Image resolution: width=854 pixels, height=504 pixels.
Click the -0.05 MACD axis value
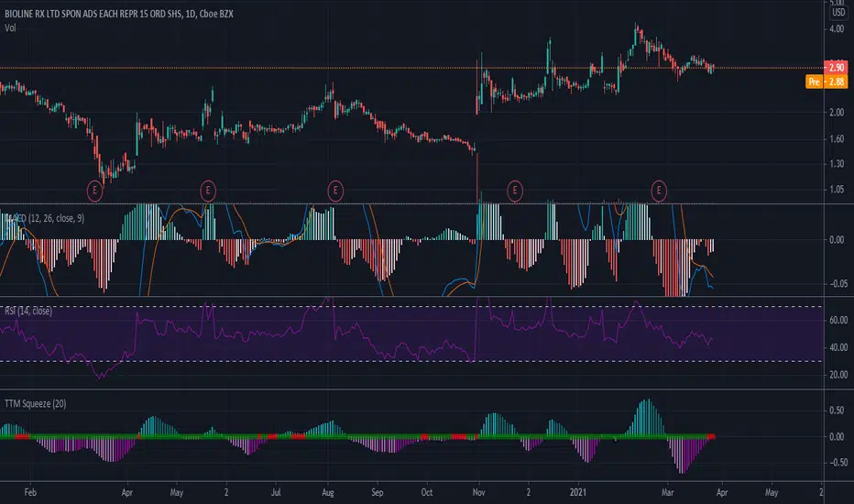pyautogui.click(x=837, y=283)
